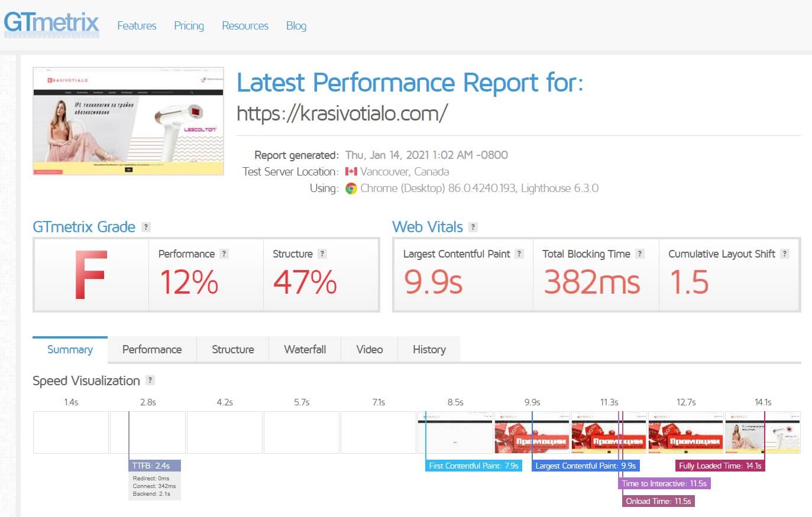Image resolution: width=812 pixels, height=517 pixels.
Task: Click the Fully Loaded Time marker
Action: pyautogui.click(x=720, y=466)
